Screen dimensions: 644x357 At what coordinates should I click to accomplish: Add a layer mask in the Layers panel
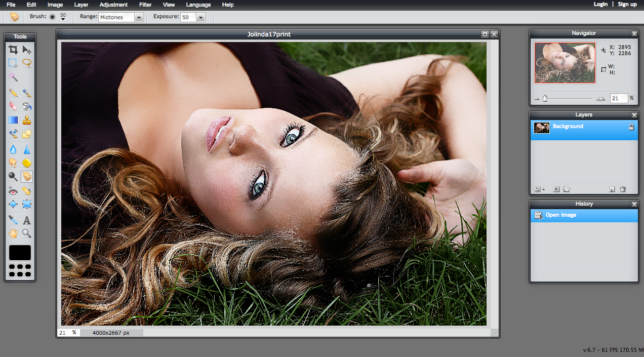556,189
